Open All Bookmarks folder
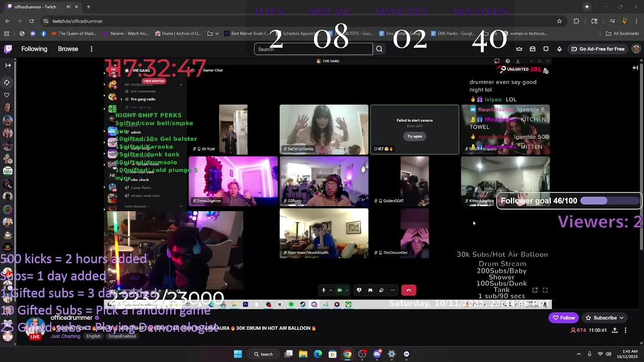 pyautogui.click(x=622, y=34)
